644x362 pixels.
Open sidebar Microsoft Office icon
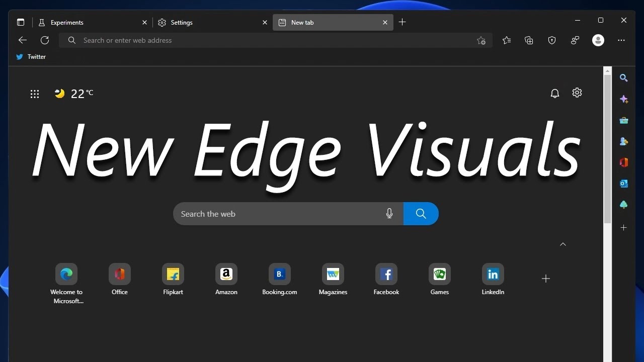(x=624, y=162)
